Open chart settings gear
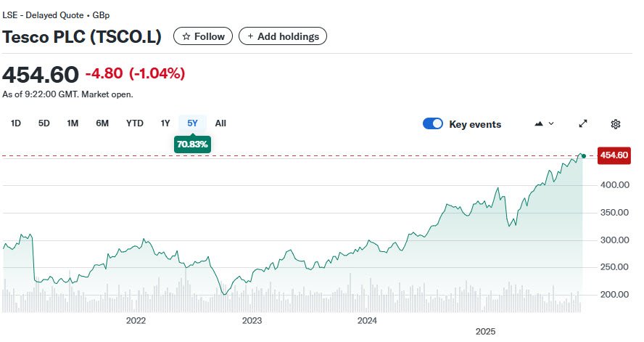The height and width of the screenshot is (342, 644). pyautogui.click(x=616, y=124)
